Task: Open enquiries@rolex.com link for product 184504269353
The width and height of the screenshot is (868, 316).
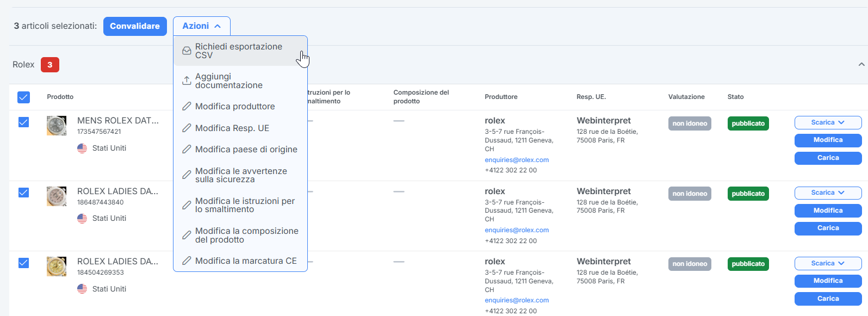Action: 517,300
